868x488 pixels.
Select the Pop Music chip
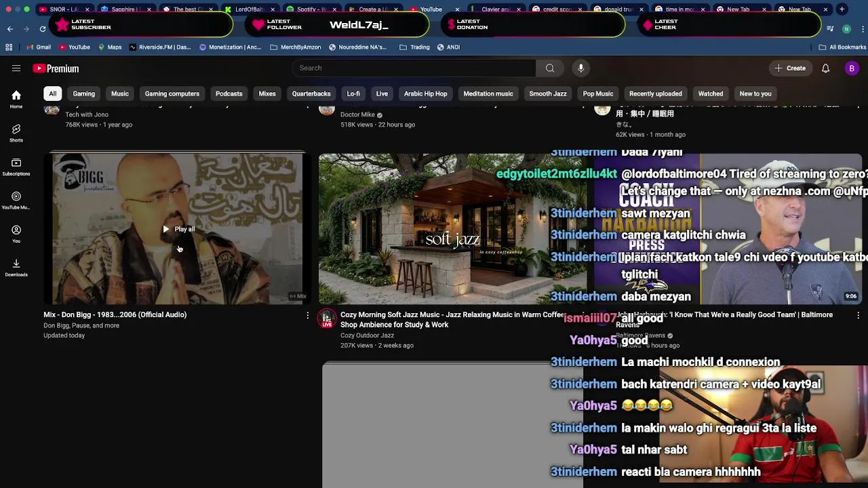[x=598, y=94]
